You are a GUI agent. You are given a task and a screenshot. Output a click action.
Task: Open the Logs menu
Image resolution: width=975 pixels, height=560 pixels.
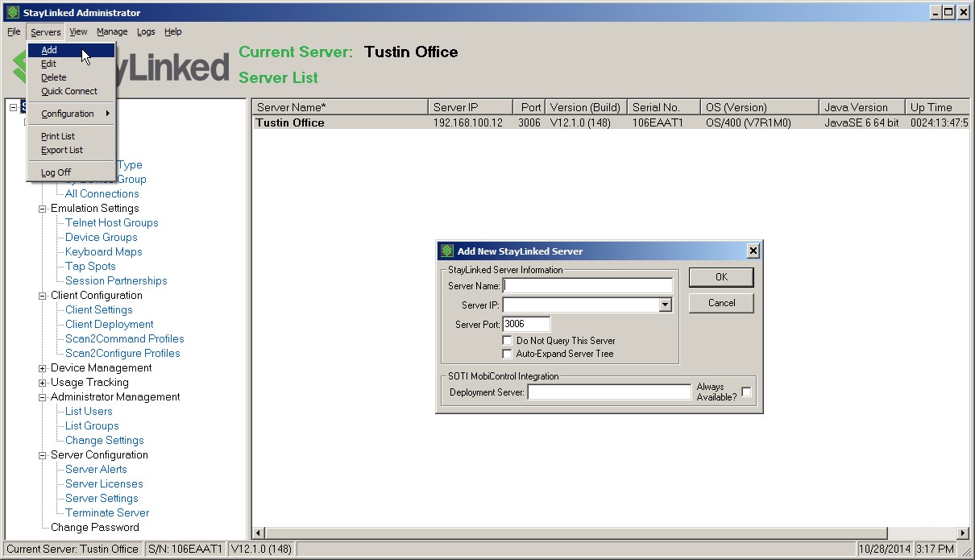(146, 31)
